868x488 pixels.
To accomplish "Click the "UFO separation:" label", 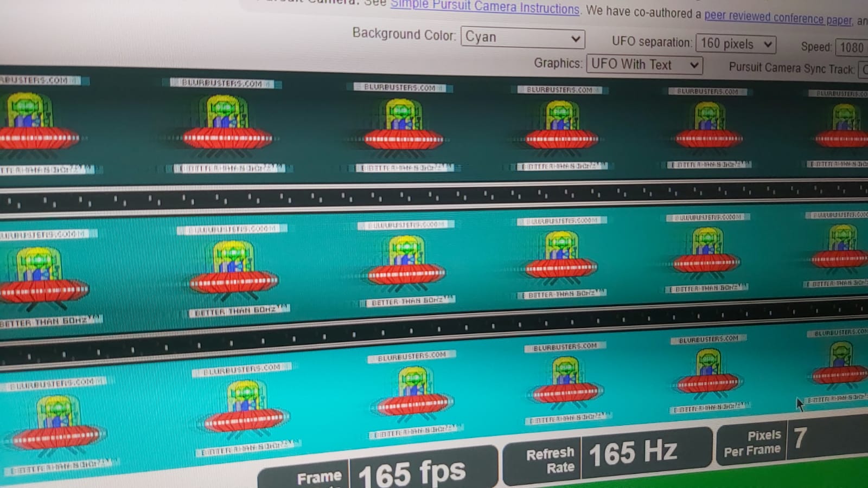I will pos(652,42).
